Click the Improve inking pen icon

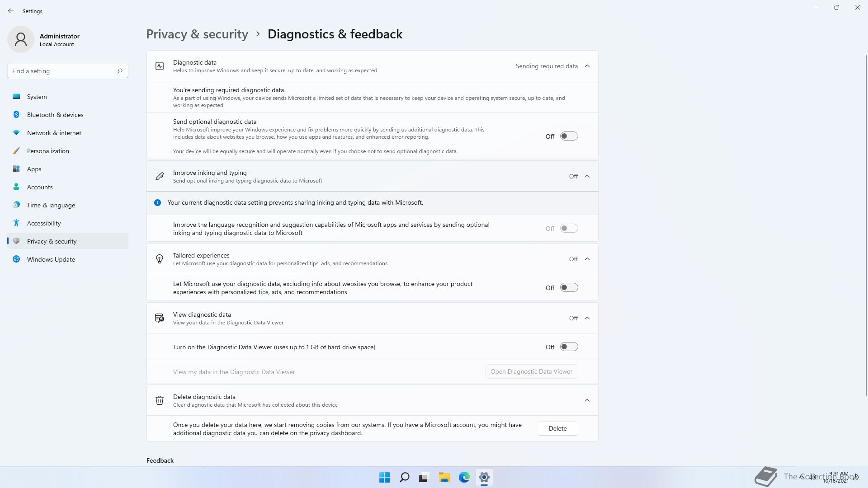160,176
